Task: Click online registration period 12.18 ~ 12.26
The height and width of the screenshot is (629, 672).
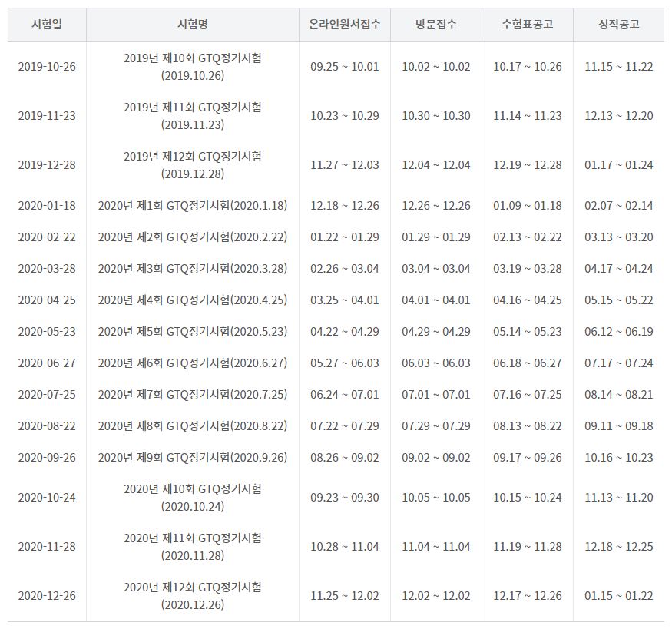Action: tap(345, 206)
